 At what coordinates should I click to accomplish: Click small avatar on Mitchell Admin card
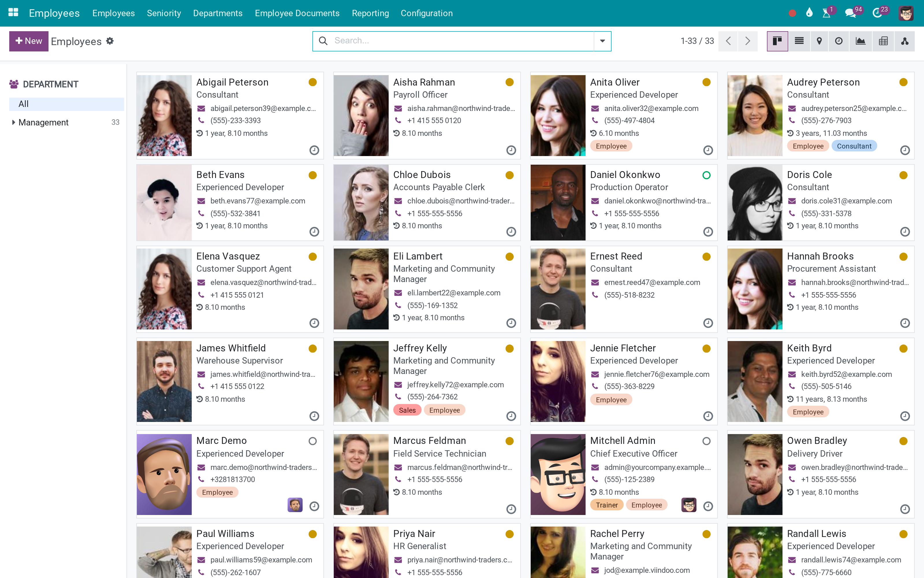point(689,505)
